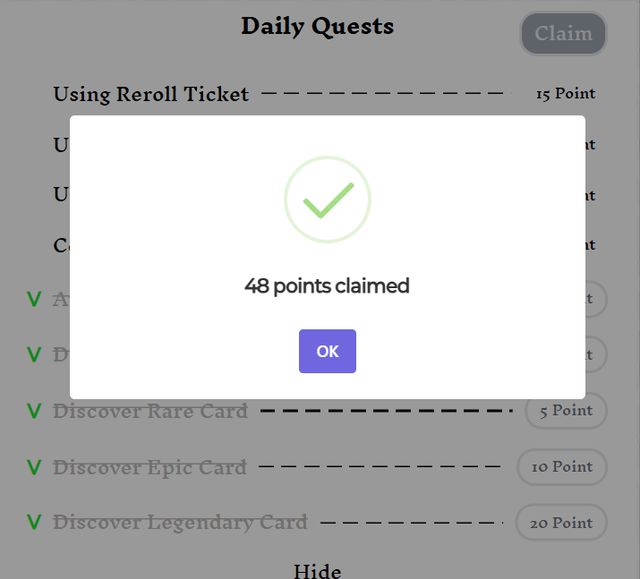Select the 10 Point reward pill
Screen dimensions: 640x579
[562, 467]
